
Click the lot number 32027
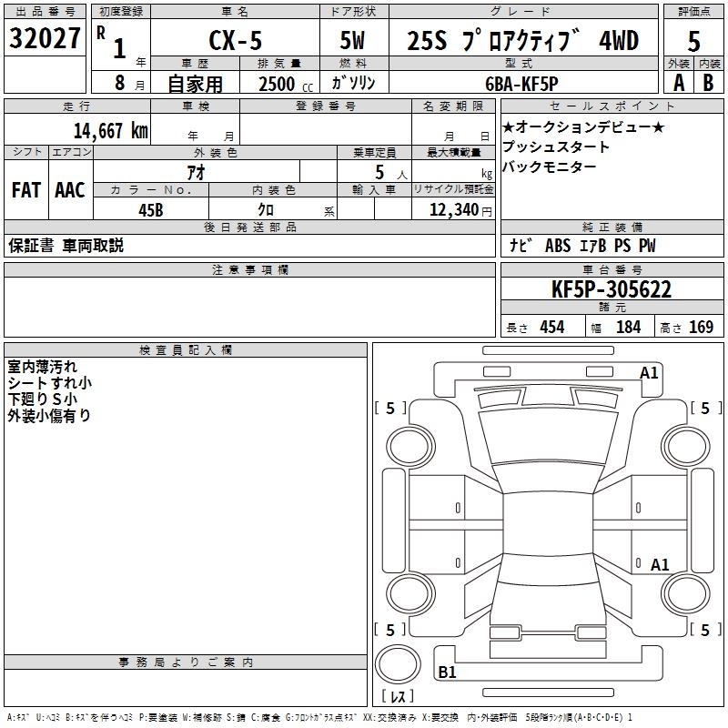45,39
